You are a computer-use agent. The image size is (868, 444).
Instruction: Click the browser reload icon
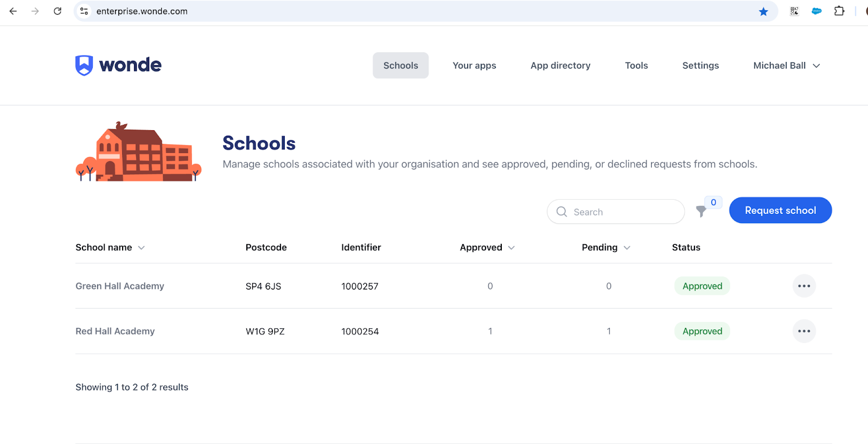58,11
